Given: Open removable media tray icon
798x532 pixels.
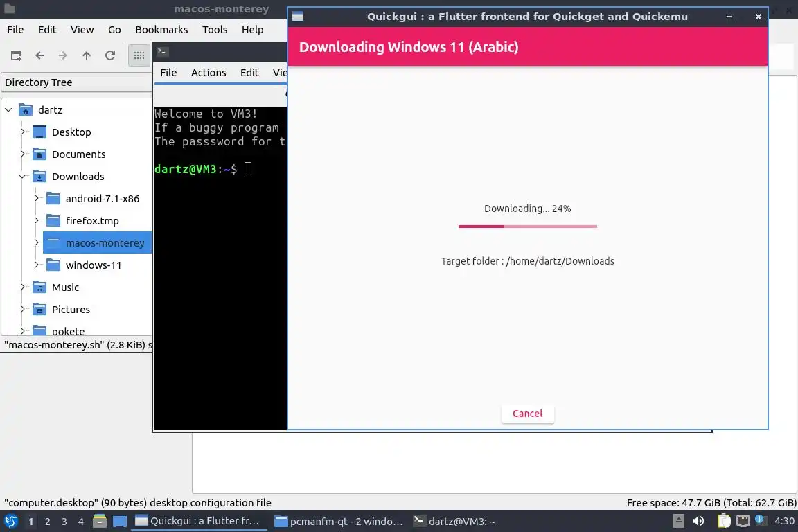Looking at the screenshot, I should click(678, 521).
